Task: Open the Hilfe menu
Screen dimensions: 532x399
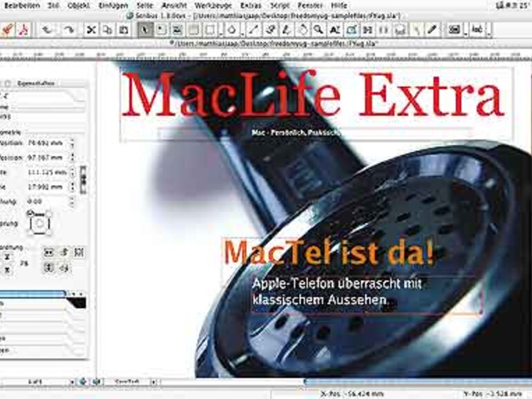Action: tap(339, 6)
